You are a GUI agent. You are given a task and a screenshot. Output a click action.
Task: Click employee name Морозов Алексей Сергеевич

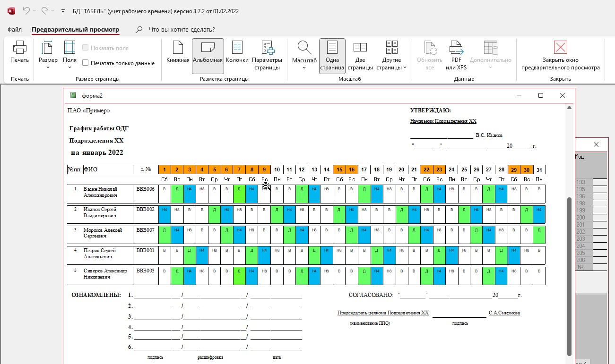(x=103, y=233)
